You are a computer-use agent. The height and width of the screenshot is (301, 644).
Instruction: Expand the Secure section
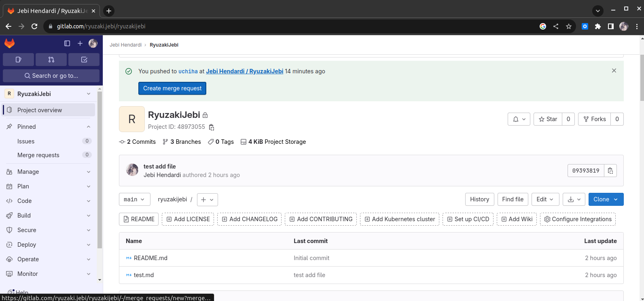click(x=49, y=230)
